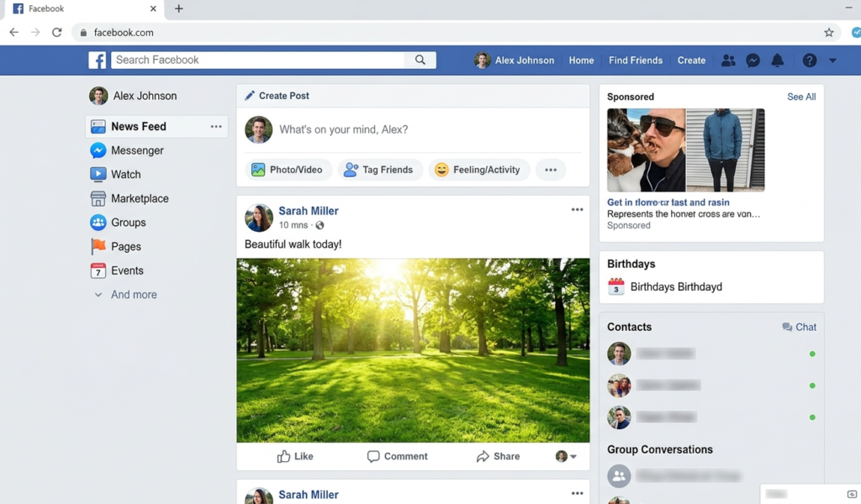This screenshot has width=861, height=504.
Task: Open notifications from the top bar
Action: [777, 60]
